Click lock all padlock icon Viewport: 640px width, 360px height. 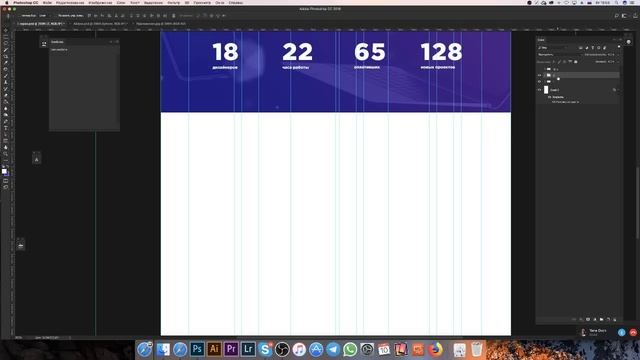[576, 62]
